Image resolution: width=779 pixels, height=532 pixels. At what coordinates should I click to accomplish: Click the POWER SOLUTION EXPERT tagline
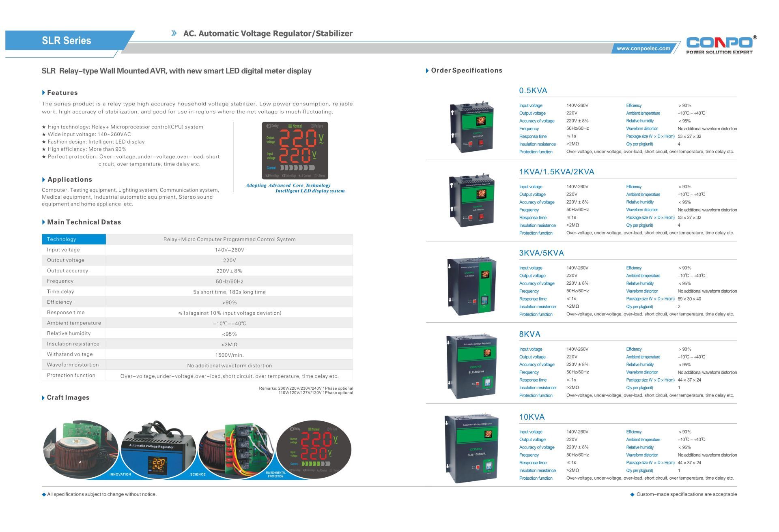coord(719,52)
